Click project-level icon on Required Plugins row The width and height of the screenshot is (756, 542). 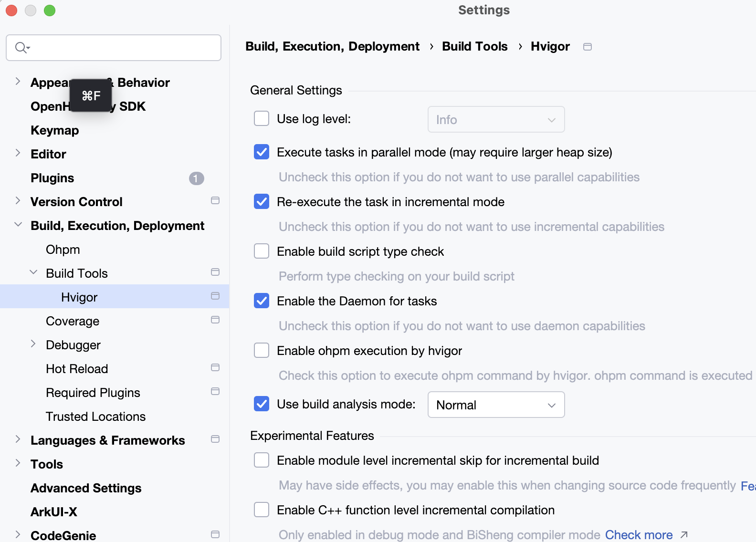pos(215,392)
